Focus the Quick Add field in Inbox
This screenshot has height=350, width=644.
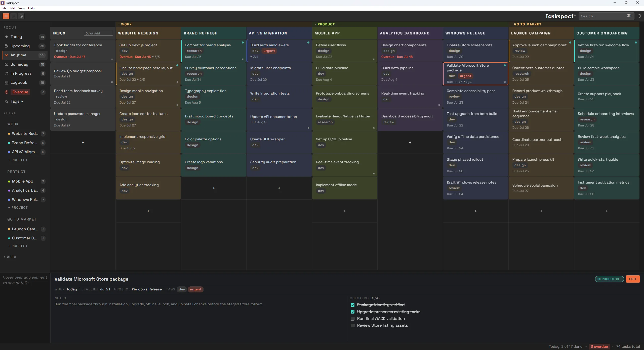click(98, 33)
